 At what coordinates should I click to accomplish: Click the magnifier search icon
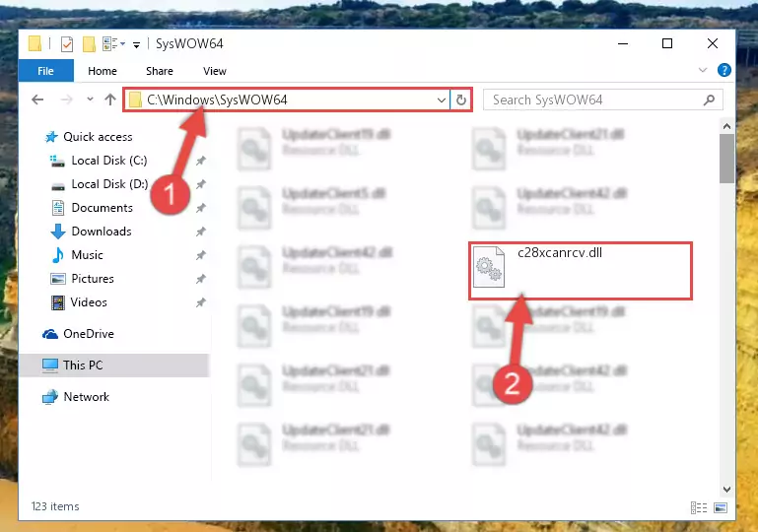pyautogui.click(x=709, y=100)
